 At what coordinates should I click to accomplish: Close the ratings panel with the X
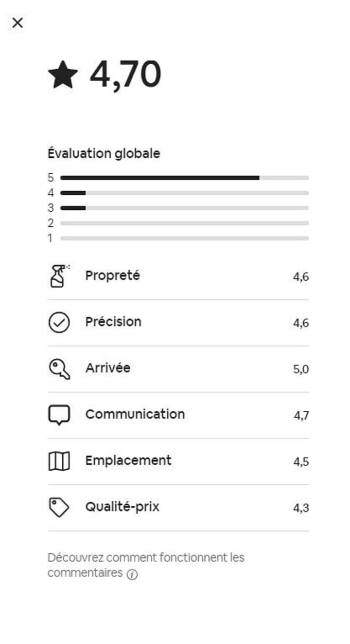17,22
